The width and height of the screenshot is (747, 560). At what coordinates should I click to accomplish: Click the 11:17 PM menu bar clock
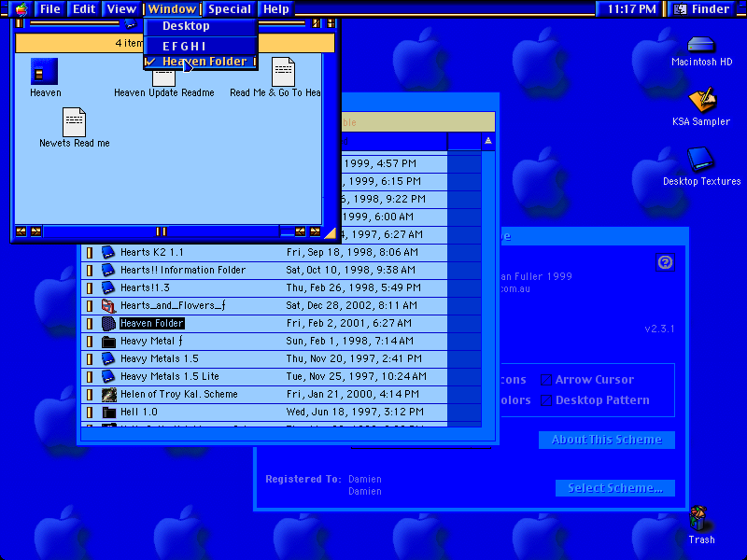pos(631,9)
